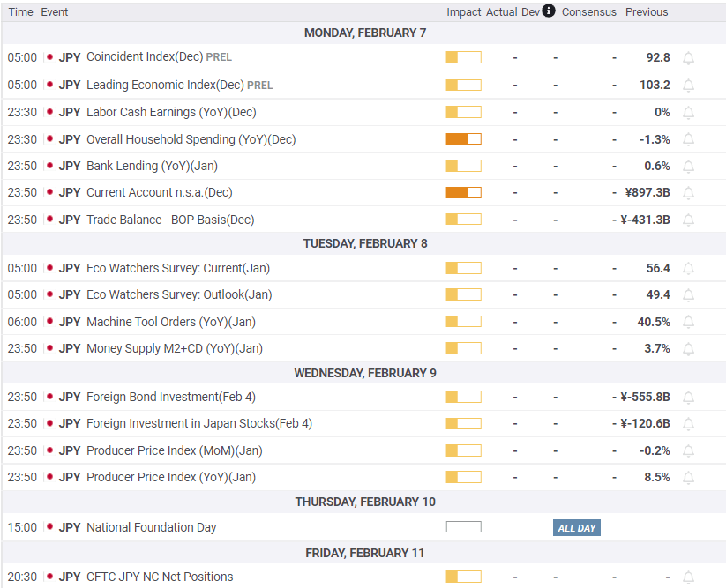Open Labor Cash Earnings (YoY) event details
Screen dimensions: 726x588
(171, 113)
